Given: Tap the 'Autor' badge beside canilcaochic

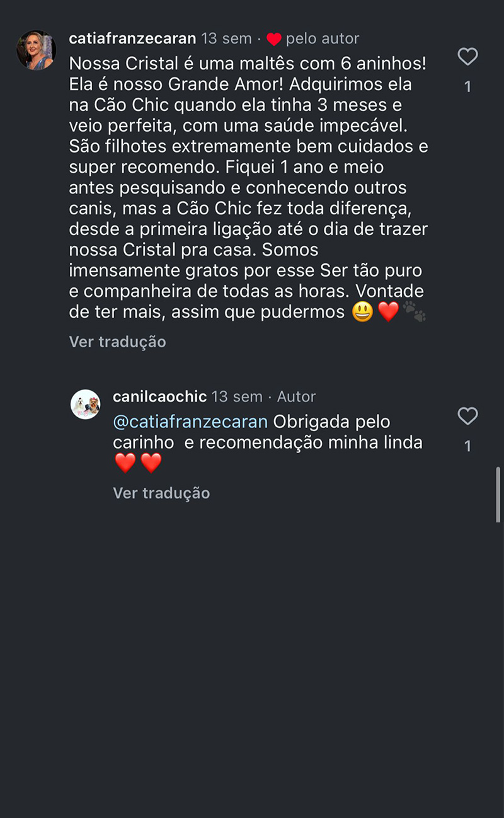Looking at the screenshot, I should pyautogui.click(x=296, y=396).
